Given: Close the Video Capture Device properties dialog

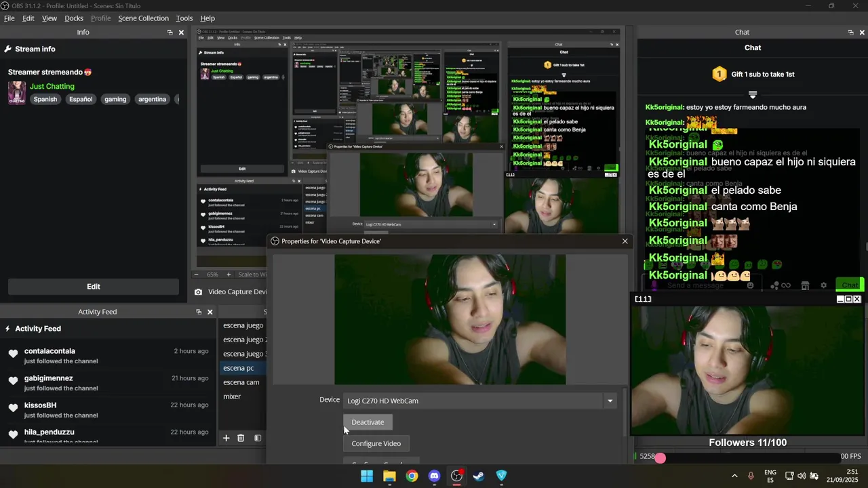Looking at the screenshot, I should pos(625,241).
